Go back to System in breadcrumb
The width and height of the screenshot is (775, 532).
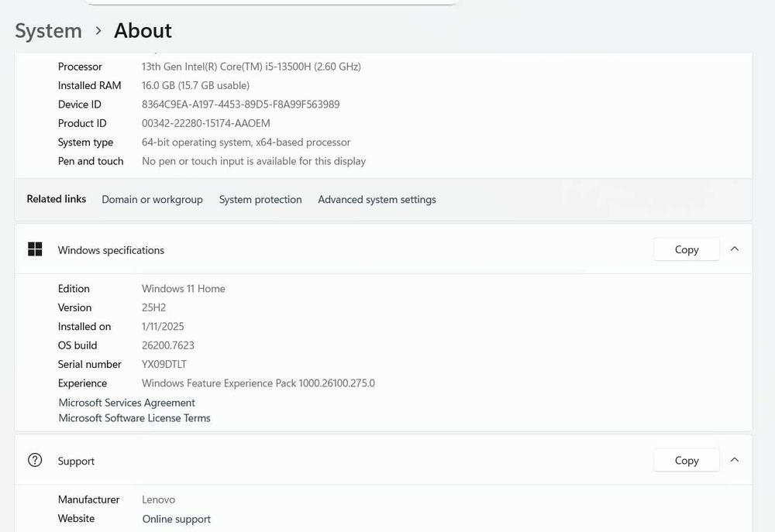pos(48,31)
